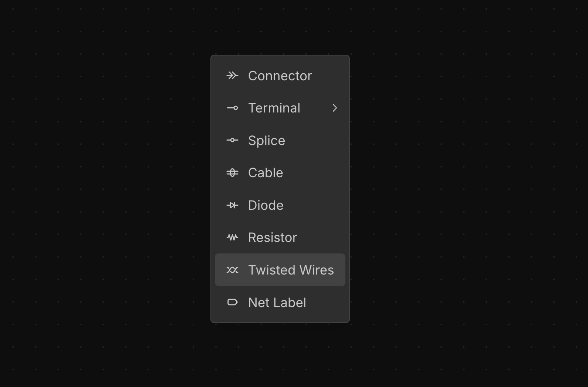Image resolution: width=588 pixels, height=387 pixels.
Task: Pick the Diode menu label
Action: (x=266, y=205)
